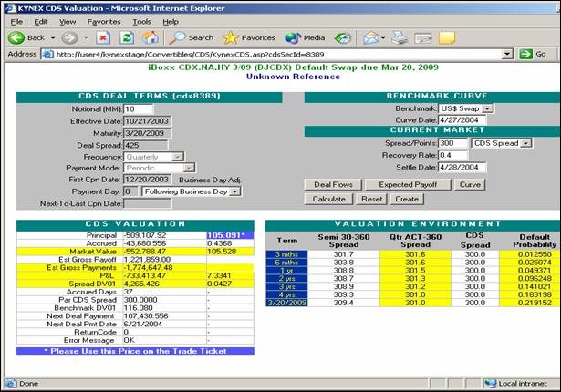This screenshot has width=561, height=392.
Task: Click the Notional (MM) input field
Action: (x=139, y=109)
